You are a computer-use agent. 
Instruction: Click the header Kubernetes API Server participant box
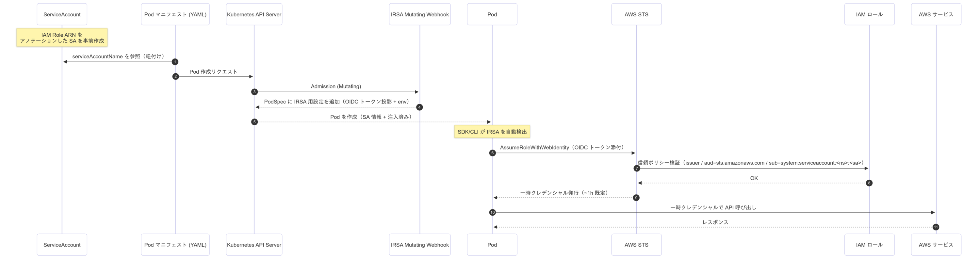click(x=254, y=14)
